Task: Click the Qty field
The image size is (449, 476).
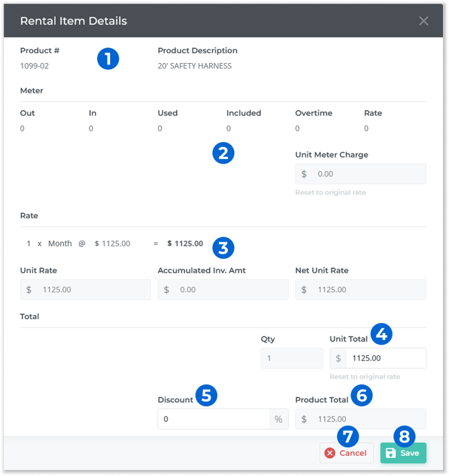Action: point(292,358)
